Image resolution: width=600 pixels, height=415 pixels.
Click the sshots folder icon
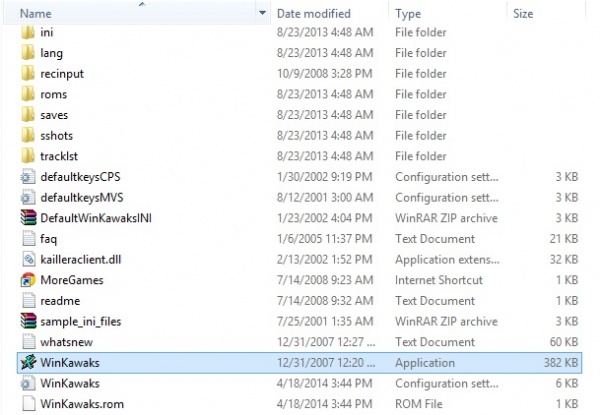pos(28,135)
